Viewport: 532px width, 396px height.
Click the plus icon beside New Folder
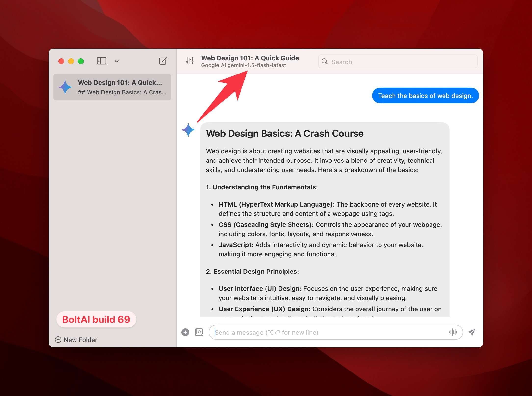[x=58, y=340]
